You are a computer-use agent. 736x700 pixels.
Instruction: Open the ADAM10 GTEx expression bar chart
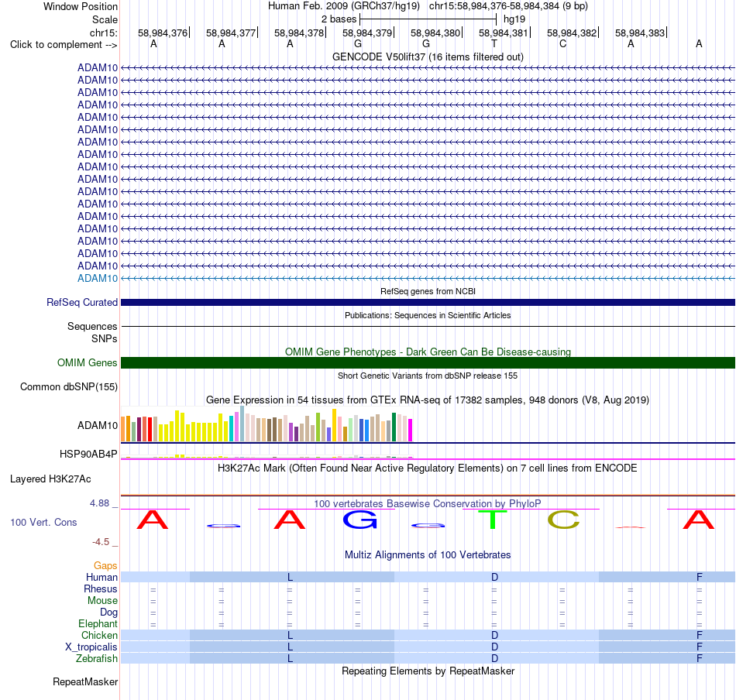267,424
